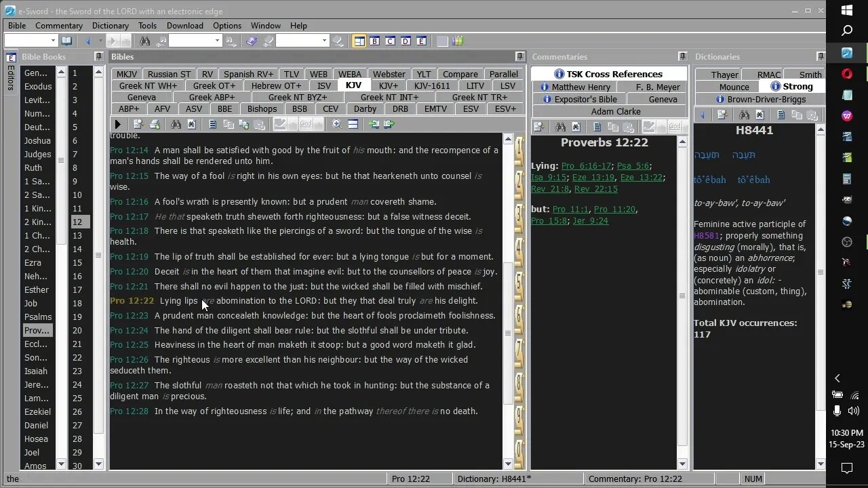Click the taskbar volume icon

coord(854,410)
